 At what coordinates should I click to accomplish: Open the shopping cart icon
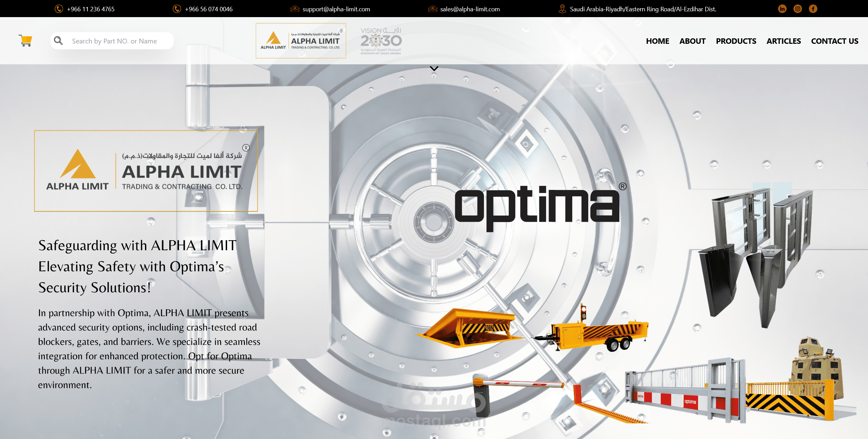pos(25,41)
